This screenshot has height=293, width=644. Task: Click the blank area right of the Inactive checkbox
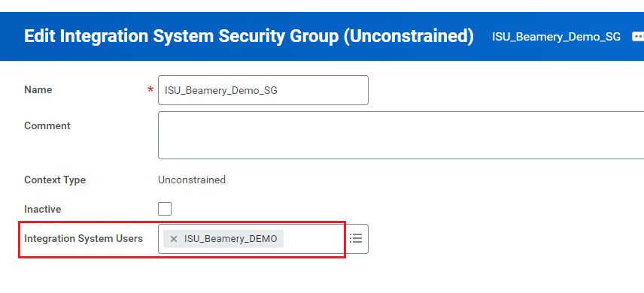click(x=369, y=209)
